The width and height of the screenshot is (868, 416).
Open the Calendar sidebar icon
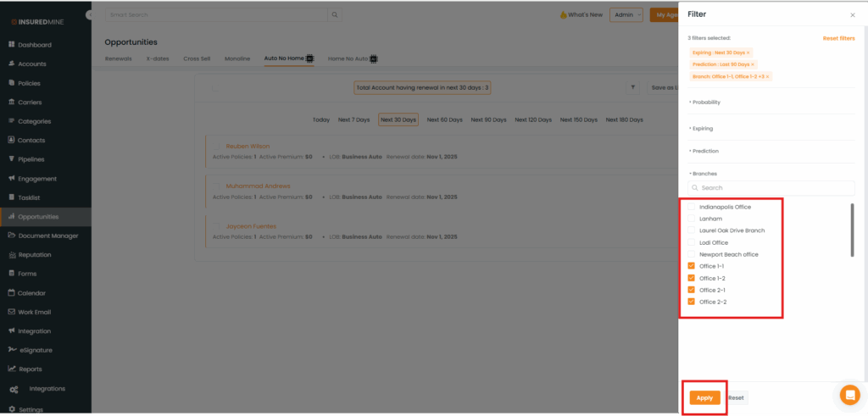(x=12, y=293)
